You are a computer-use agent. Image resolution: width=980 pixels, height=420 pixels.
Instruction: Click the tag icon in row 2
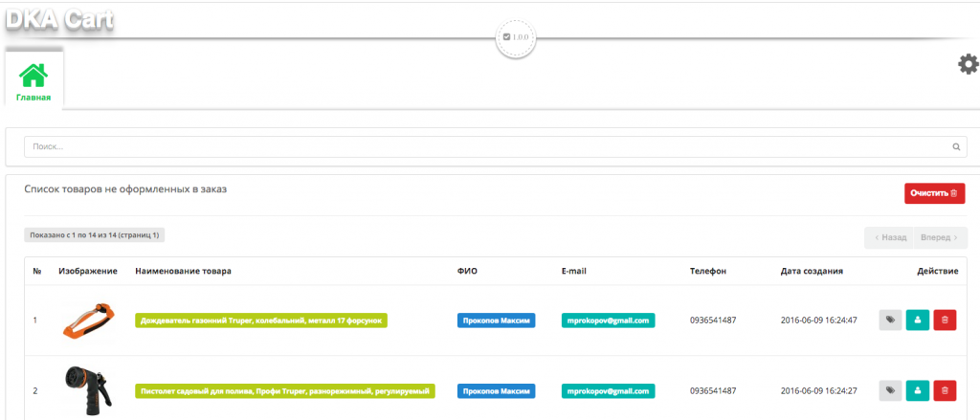click(890, 389)
